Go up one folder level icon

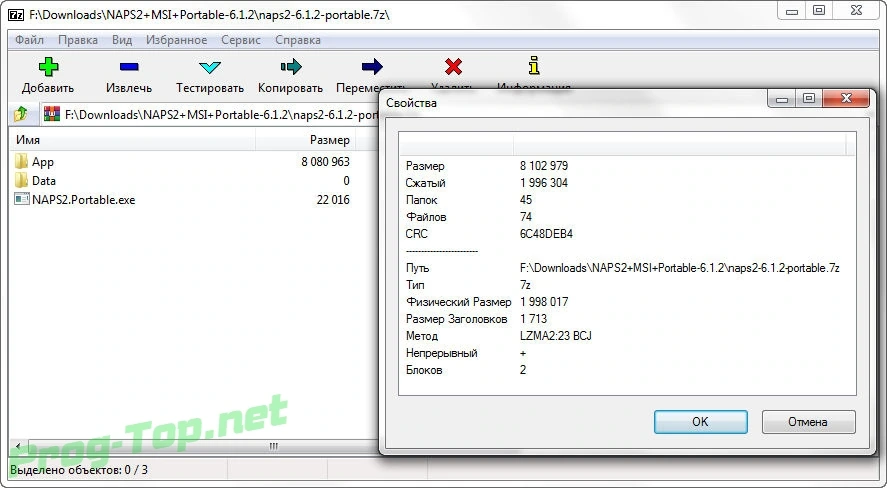21,114
